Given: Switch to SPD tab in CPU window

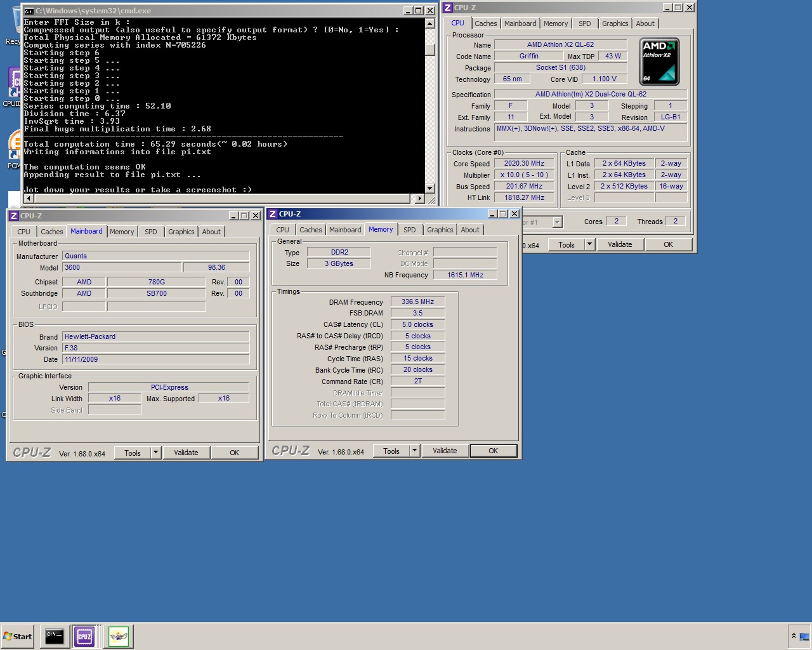Looking at the screenshot, I should 585,23.
